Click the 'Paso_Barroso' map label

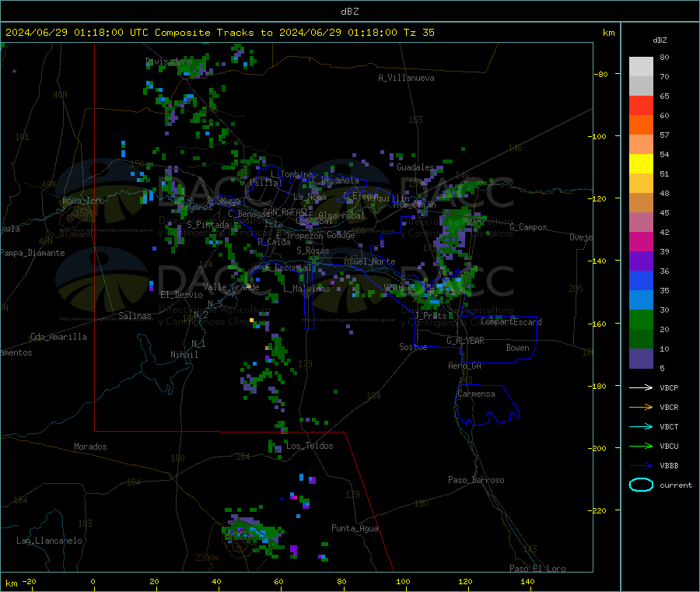pyautogui.click(x=476, y=480)
